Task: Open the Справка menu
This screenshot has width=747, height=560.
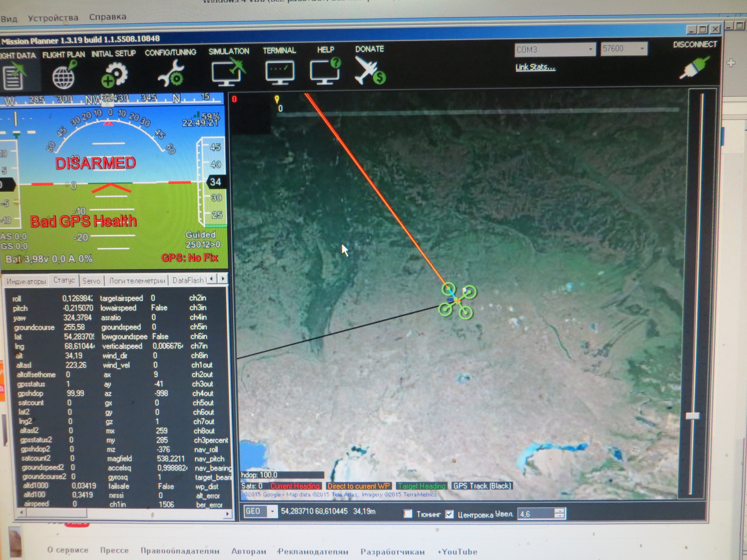Action: coord(108,17)
